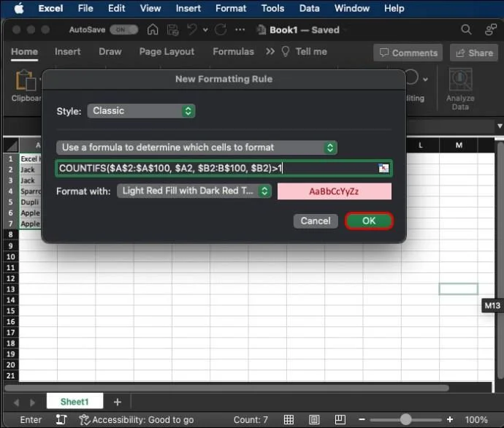Expand the 'Use a formula' rule type dropdown
504x428 pixels.
coord(196,148)
